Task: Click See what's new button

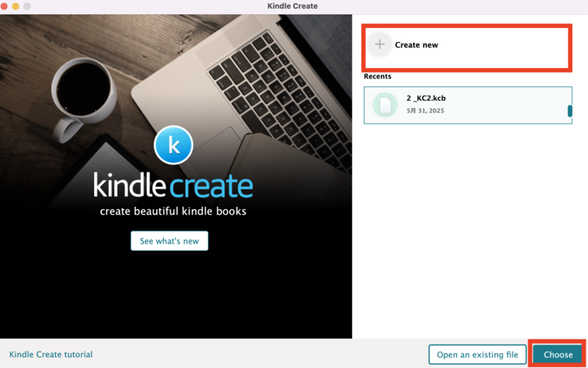Action: click(169, 240)
